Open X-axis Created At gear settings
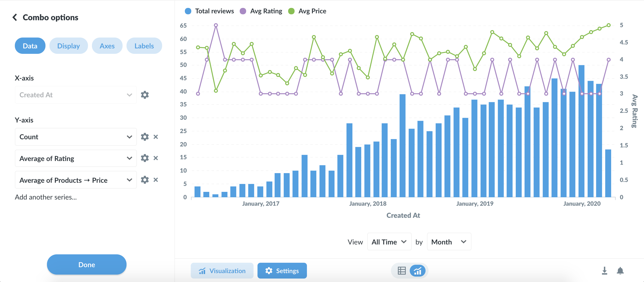The height and width of the screenshot is (282, 644). [x=145, y=95]
